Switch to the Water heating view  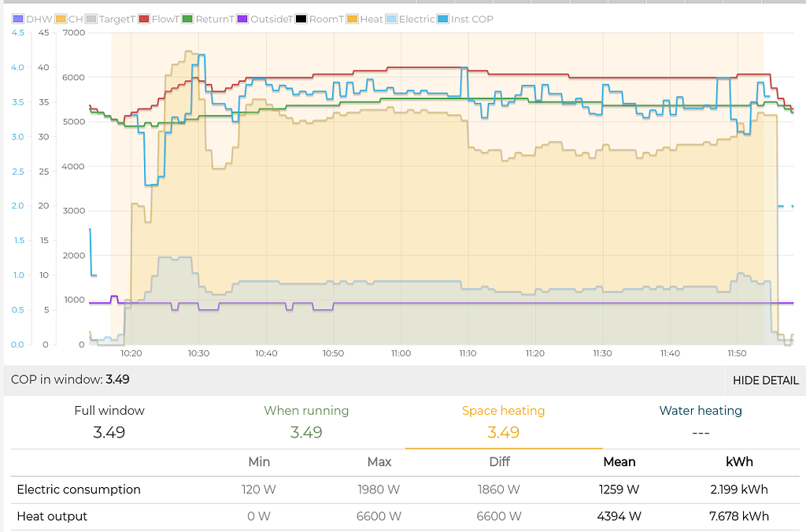tap(701, 410)
